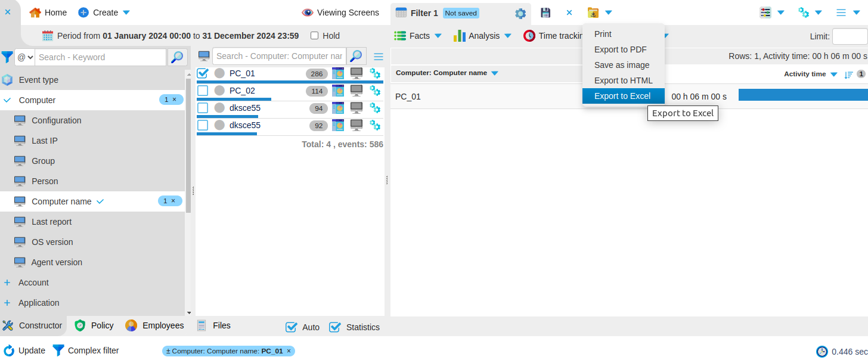
Task: Click the funnel icon above the keyword search
Action: coord(7,57)
